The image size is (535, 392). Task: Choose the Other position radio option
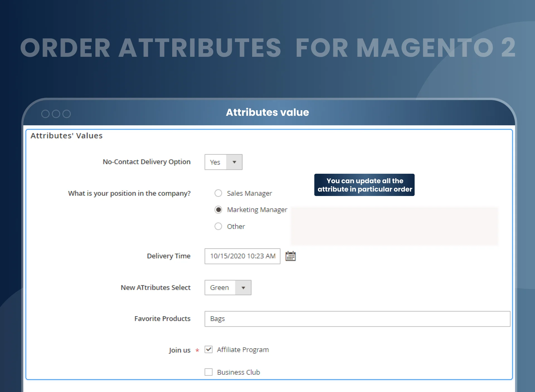pyautogui.click(x=218, y=226)
